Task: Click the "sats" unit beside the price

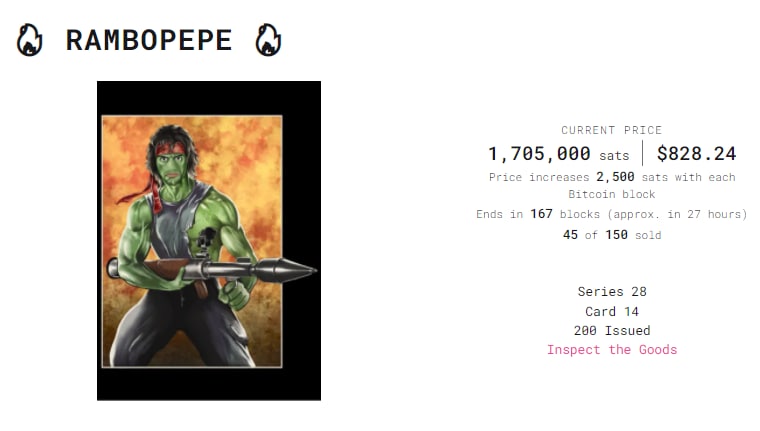Action: [x=614, y=156]
